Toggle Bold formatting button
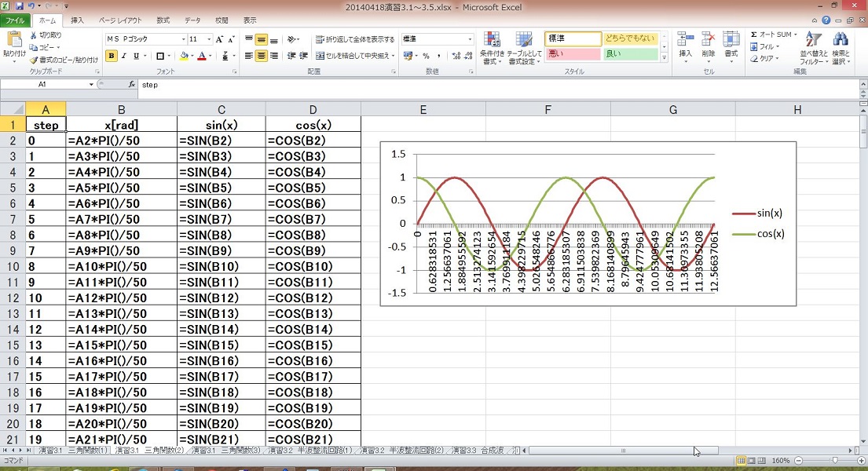 (112, 56)
